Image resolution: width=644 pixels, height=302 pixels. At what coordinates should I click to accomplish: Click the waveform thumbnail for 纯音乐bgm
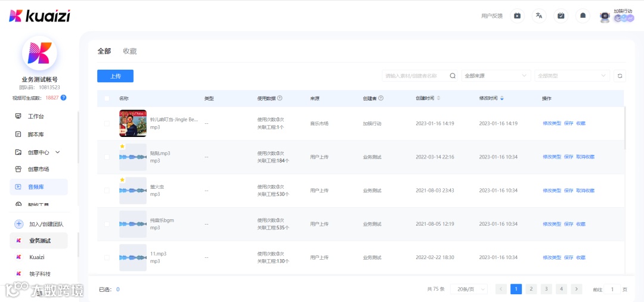(x=133, y=224)
